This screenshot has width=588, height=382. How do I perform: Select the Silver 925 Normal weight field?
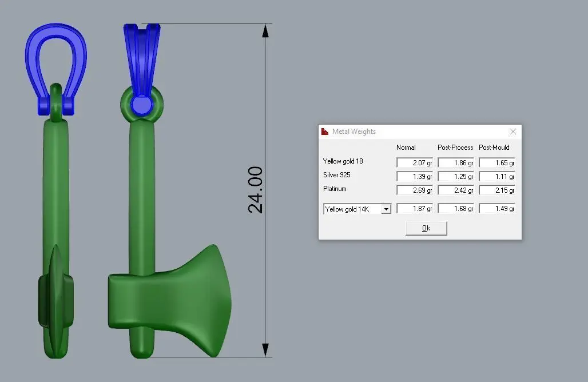point(414,177)
